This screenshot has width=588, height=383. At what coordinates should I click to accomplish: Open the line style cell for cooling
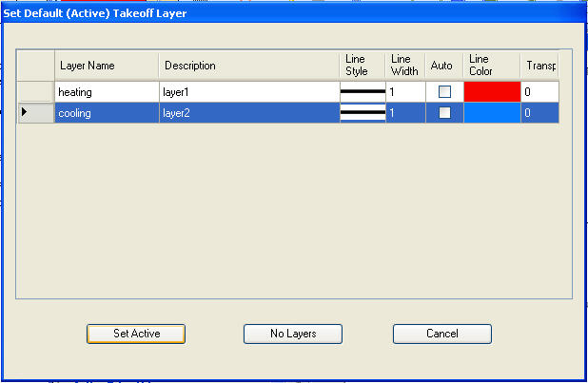click(x=363, y=113)
